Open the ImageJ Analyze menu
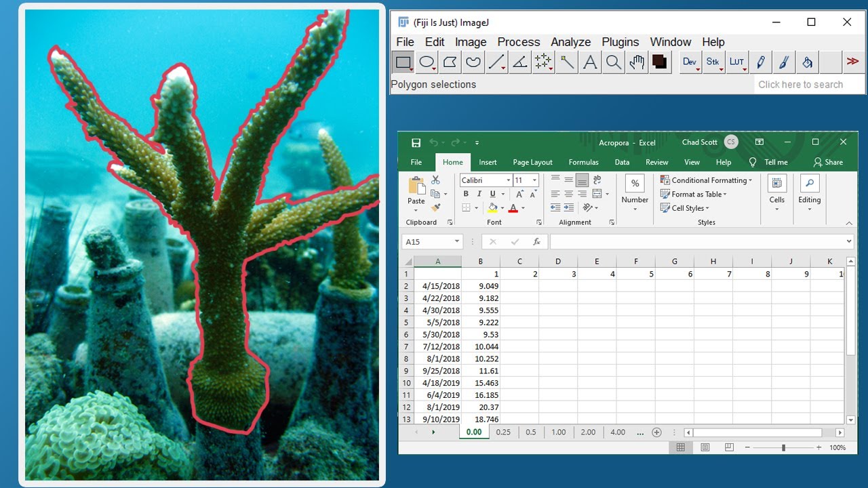 coord(570,42)
